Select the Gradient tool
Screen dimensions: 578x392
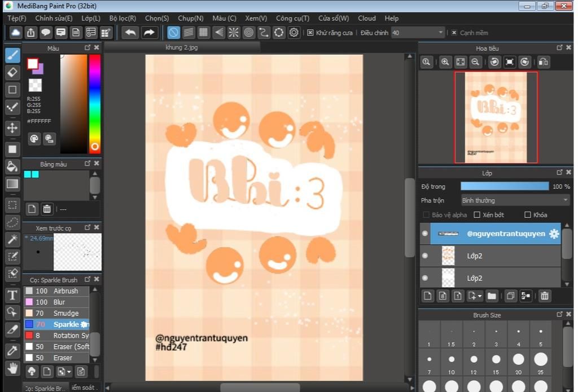12,184
